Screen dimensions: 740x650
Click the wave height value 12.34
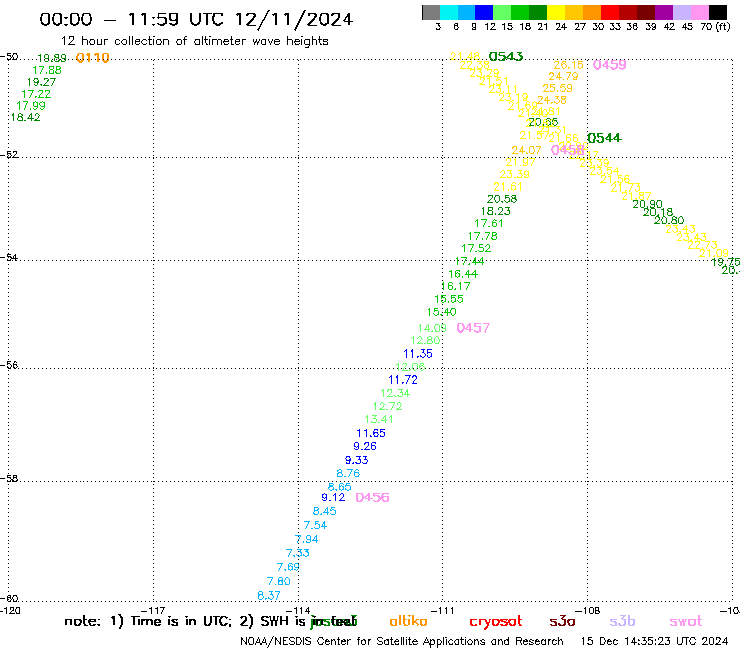[x=395, y=393]
